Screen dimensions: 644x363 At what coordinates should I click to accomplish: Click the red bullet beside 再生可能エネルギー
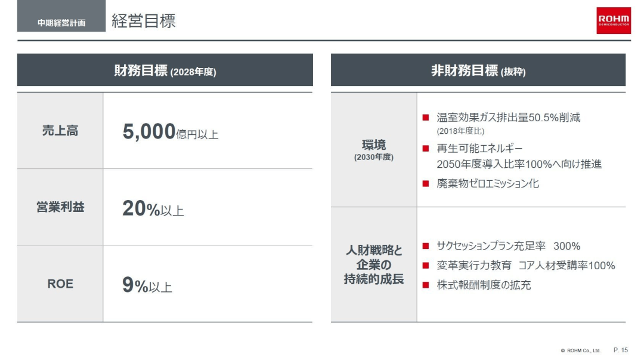(x=426, y=149)
